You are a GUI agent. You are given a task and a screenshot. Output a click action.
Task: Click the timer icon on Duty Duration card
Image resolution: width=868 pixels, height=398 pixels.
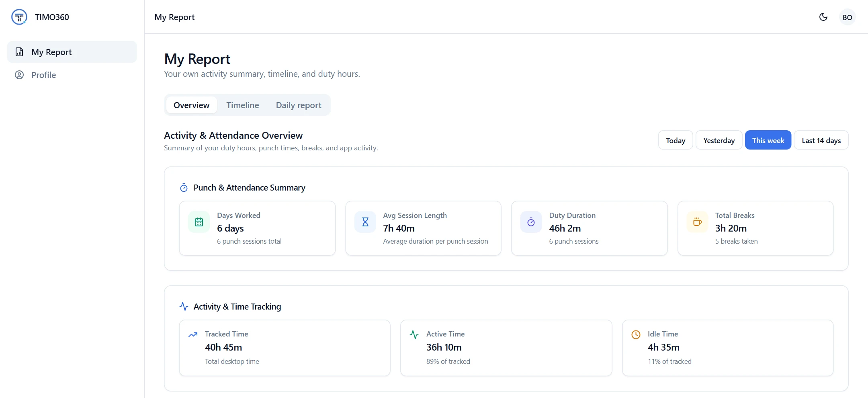531,222
